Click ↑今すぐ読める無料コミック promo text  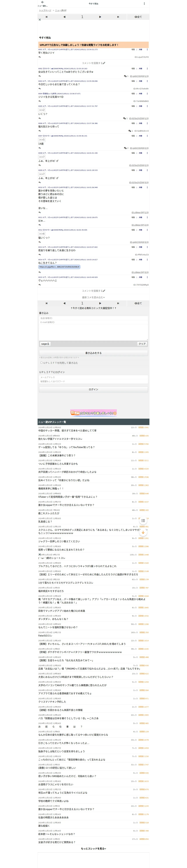point(93,308)
